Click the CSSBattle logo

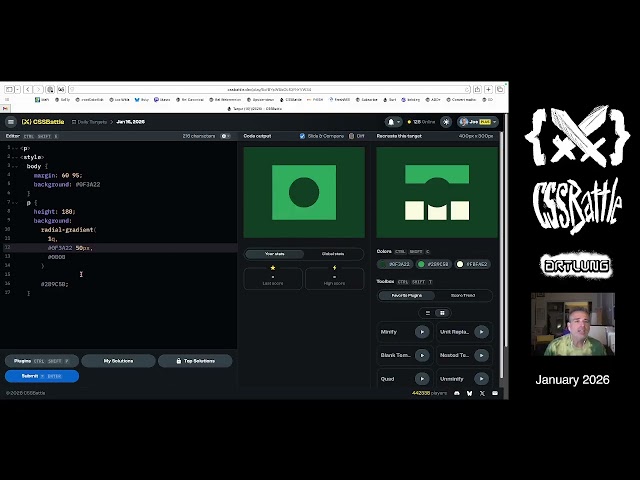(x=43, y=122)
